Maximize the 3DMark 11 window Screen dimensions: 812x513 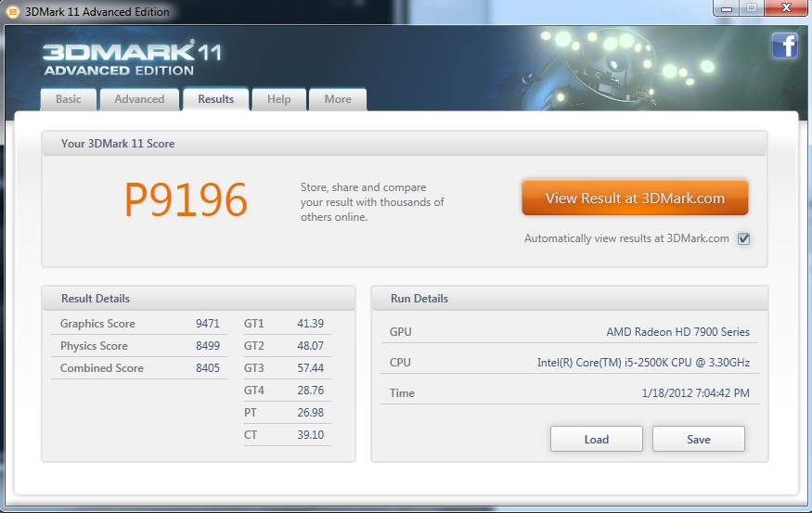pyautogui.click(x=752, y=7)
